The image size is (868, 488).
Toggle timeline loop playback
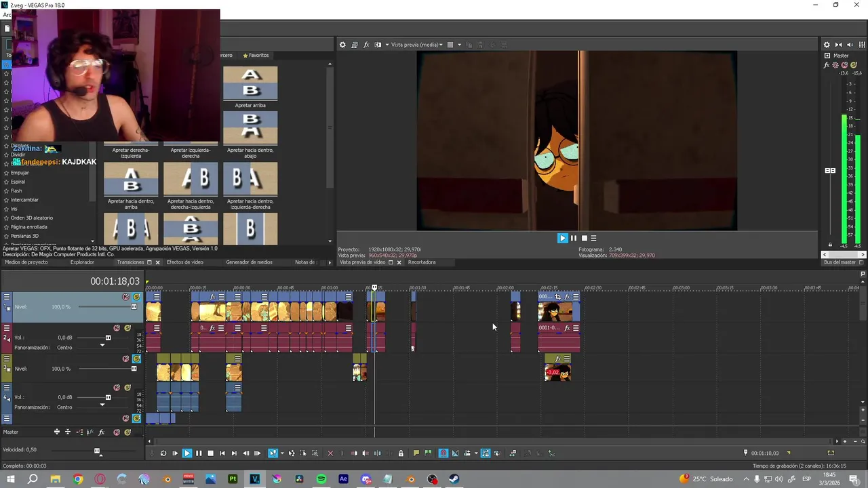(x=163, y=453)
